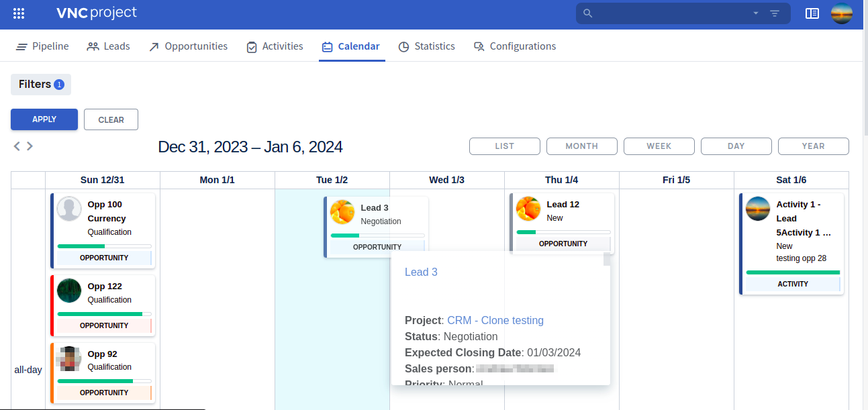The height and width of the screenshot is (410, 868).
Task: Open CRM - Clone testing project link
Action: 495,320
